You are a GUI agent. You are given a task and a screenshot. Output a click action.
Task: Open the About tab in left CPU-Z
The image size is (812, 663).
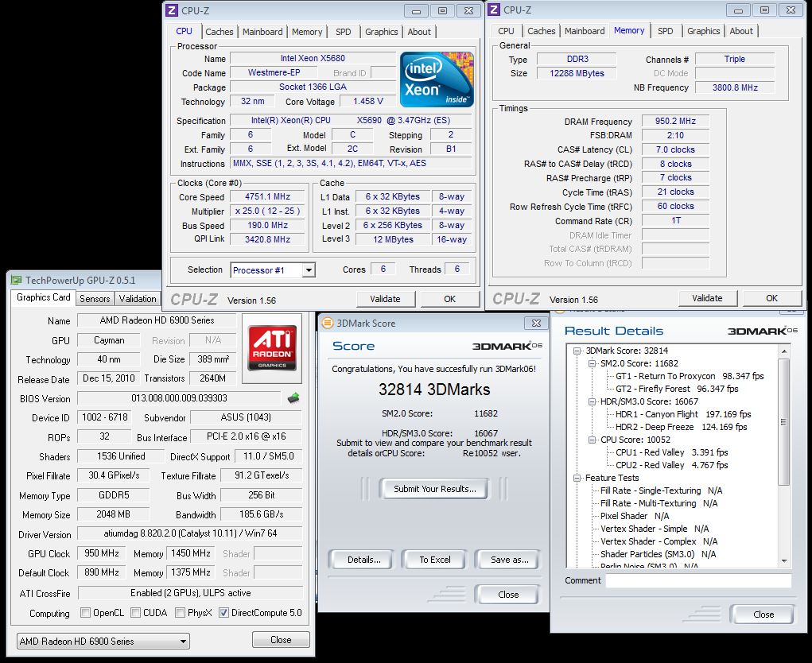click(x=419, y=32)
